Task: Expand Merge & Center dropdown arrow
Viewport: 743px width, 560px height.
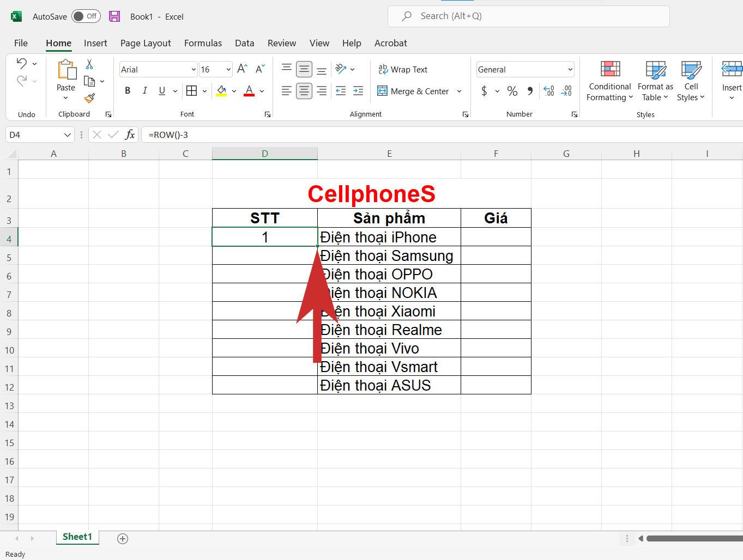Action: pos(459,91)
